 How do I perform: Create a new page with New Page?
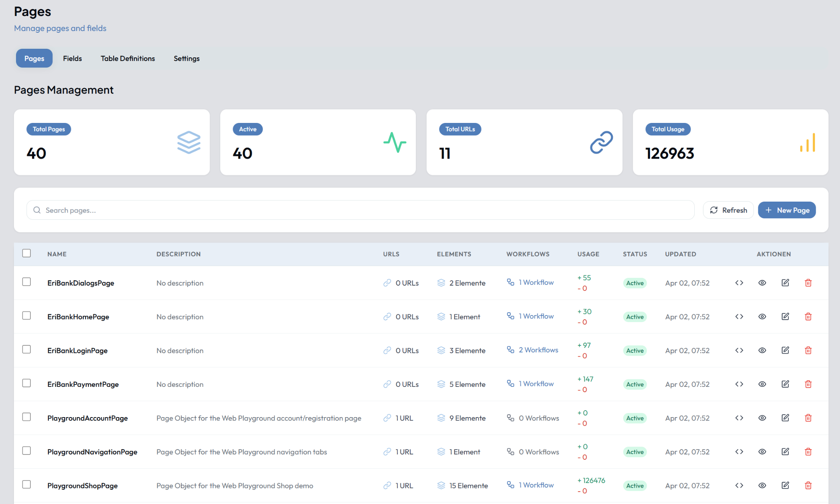[787, 210]
